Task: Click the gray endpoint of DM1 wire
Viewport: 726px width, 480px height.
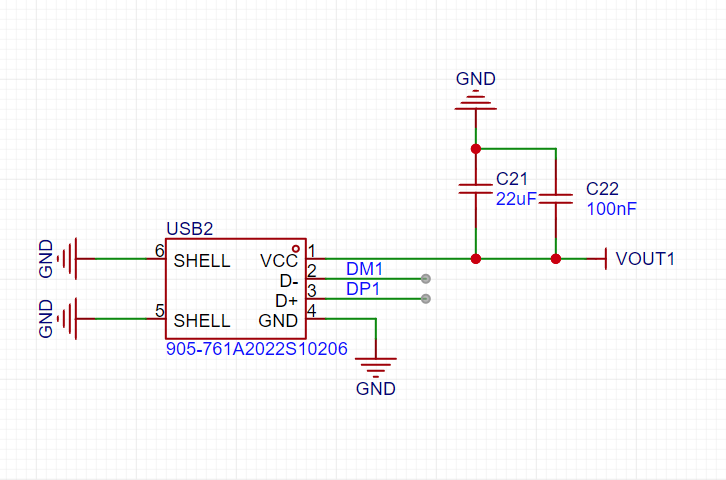Action: (x=426, y=279)
